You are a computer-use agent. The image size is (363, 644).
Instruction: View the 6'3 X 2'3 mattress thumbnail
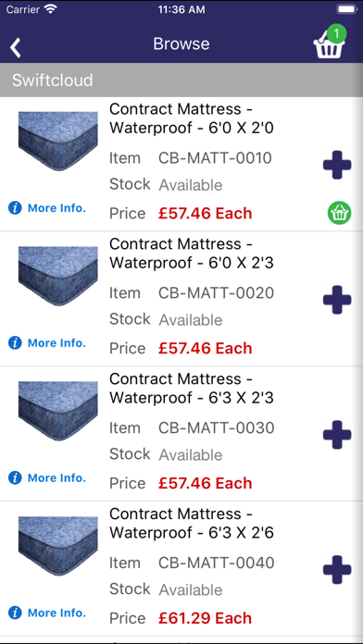point(58,411)
